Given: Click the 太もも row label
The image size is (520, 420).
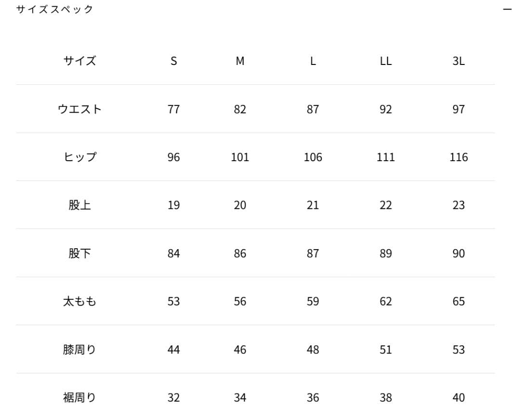Looking at the screenshot, I should coord(80,302).
